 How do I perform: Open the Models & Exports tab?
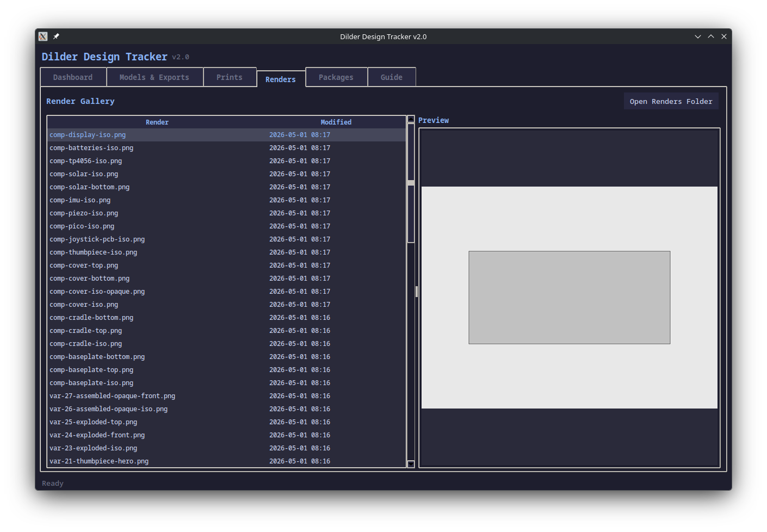[154, 77]
